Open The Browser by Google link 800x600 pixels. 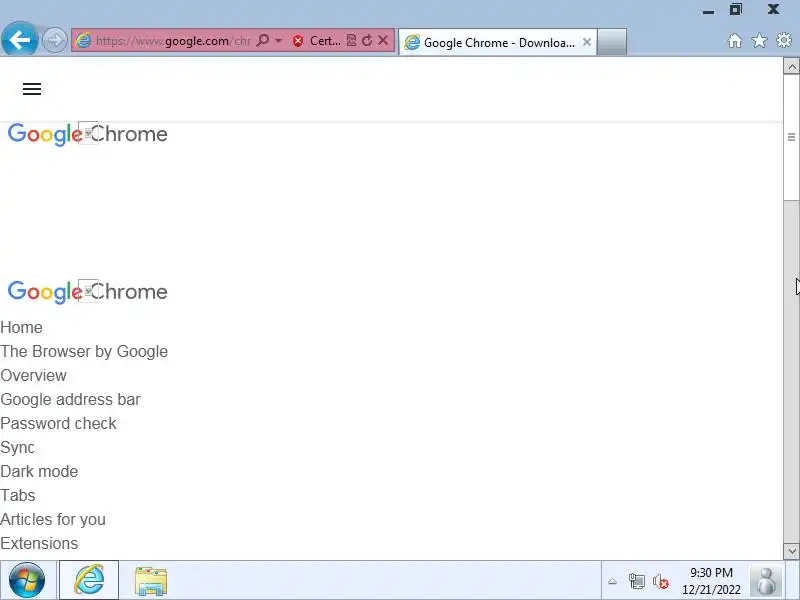coord(84,352)
